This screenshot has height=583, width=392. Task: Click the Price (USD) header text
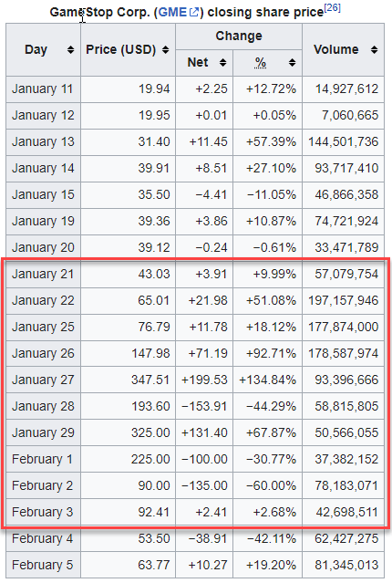tap(120, 50)
